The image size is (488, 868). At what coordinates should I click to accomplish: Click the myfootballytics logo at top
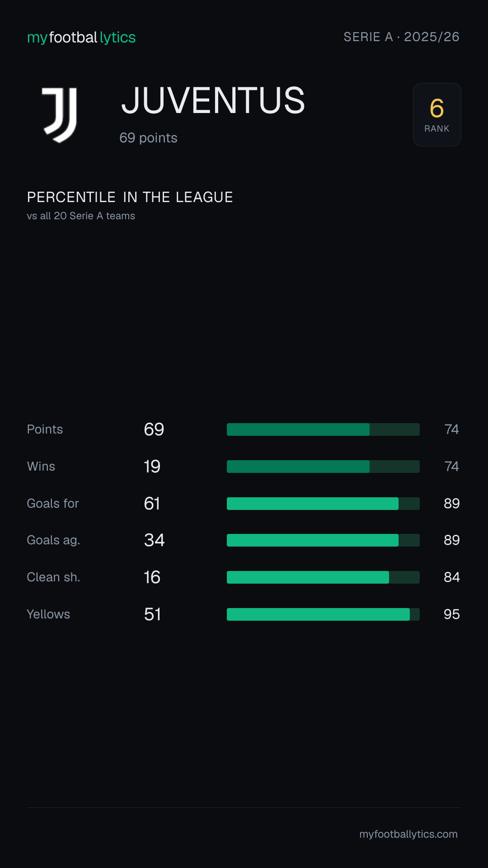[x=81, y=37]
